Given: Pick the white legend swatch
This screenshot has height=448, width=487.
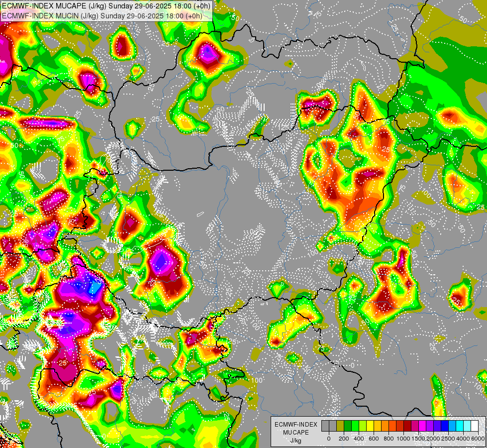Looking at the screenshot, I should click(474, 426).
